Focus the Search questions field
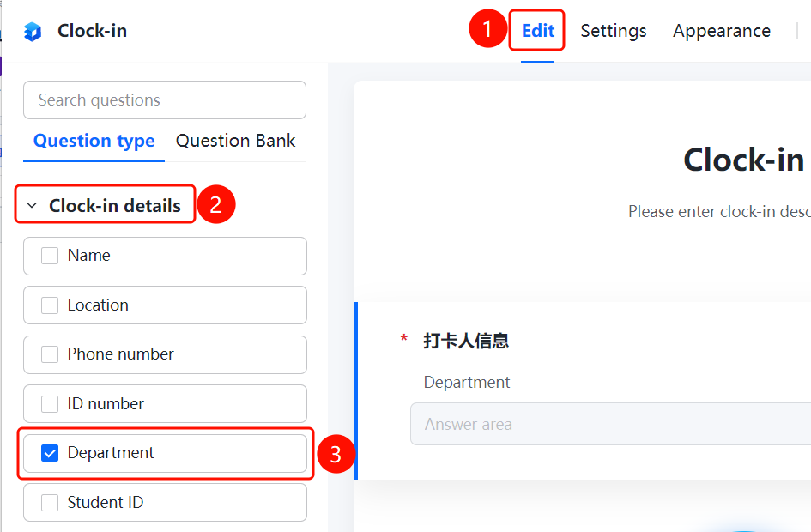This screenshot has height=532, width=811. coord(165,100)
